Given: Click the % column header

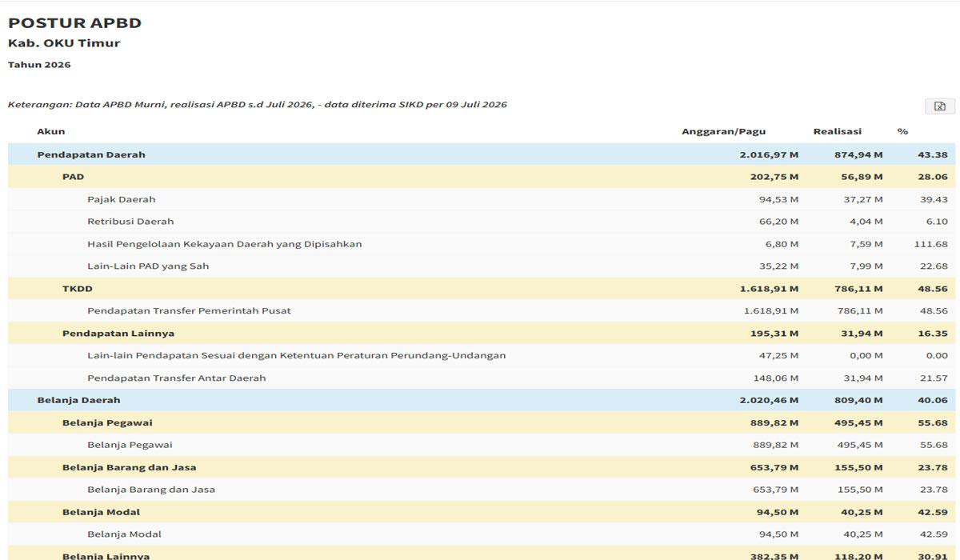Looking at the screenshot, I should 902,131.
